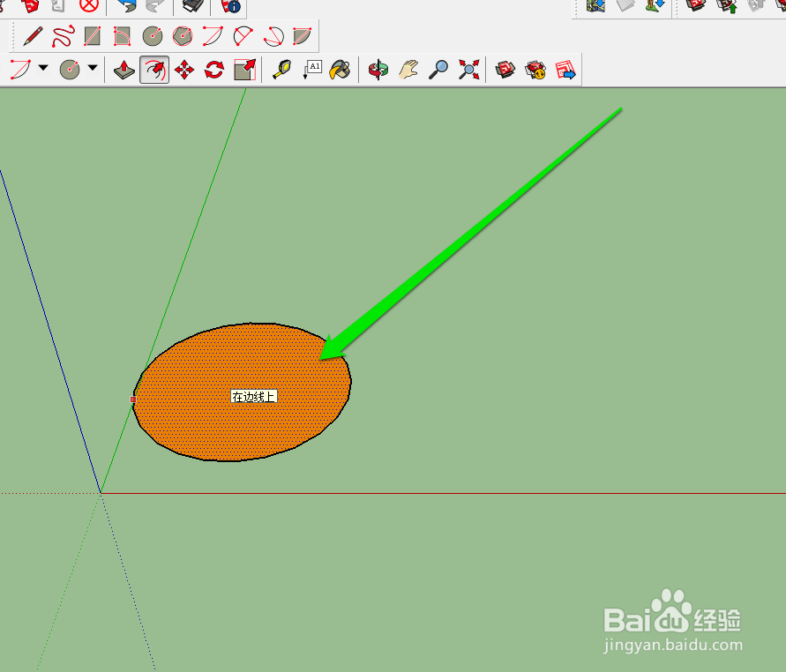Select the Text label A1 tool

[311, 70]
